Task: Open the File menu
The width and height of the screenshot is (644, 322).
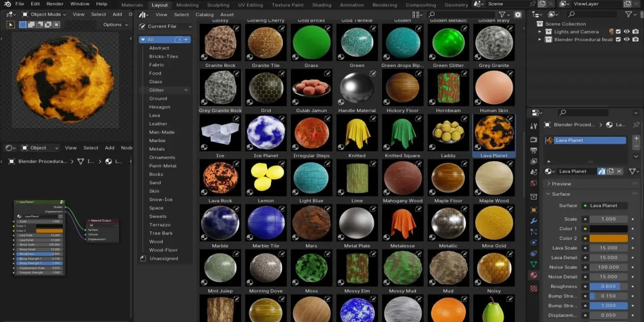Action: coord(20,4)
